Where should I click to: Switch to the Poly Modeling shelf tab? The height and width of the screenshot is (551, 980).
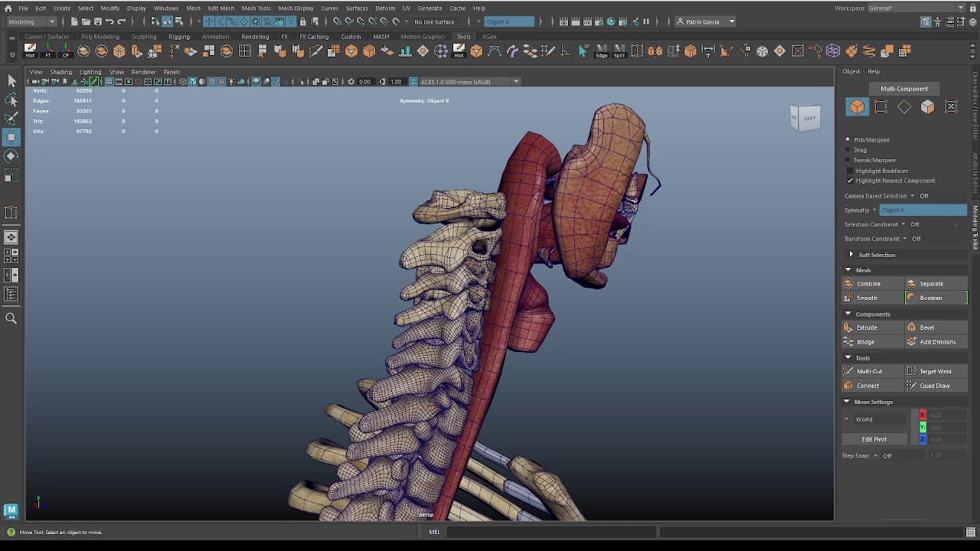pyautogui.click(x=100, y=37)
